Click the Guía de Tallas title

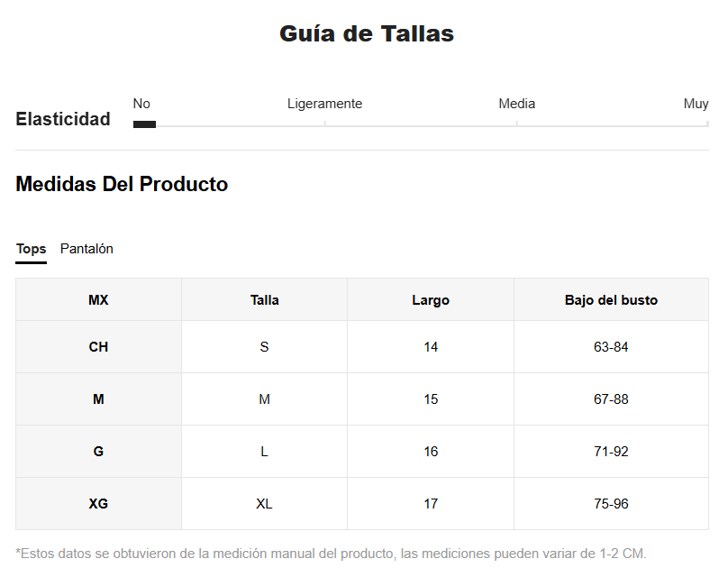tap(367, 34)
